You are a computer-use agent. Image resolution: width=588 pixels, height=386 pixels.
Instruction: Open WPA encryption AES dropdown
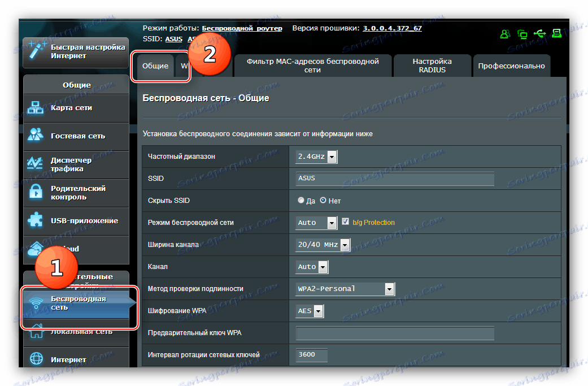tap(310, 311)
